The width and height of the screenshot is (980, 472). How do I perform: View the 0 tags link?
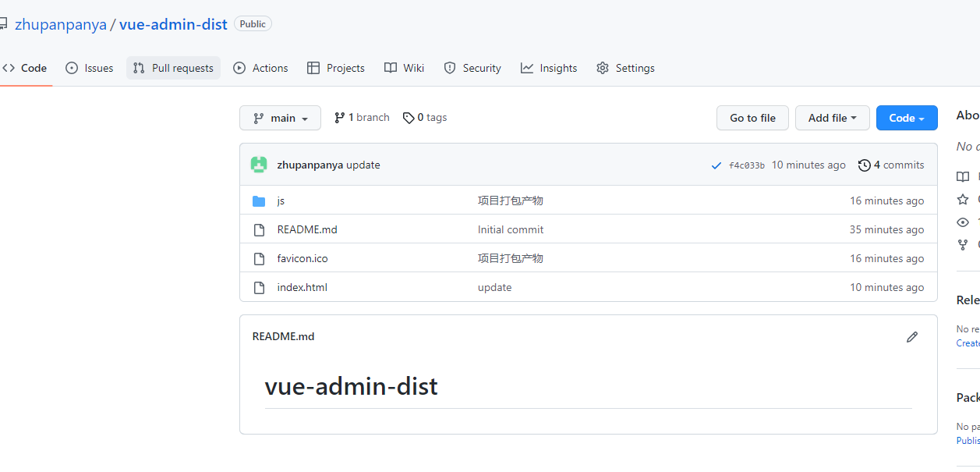pyautogui.click(x=425, y=118)
